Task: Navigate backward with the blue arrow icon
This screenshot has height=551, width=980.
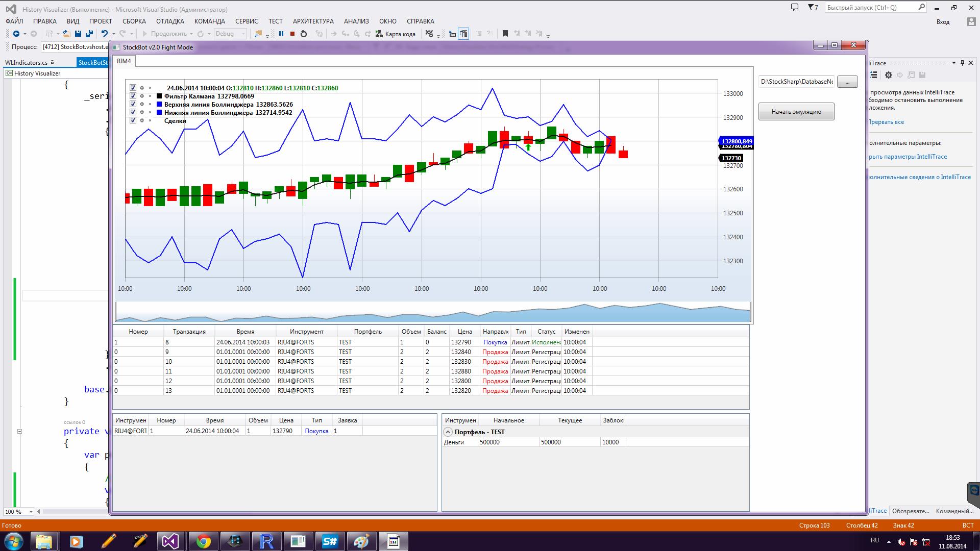Action: click(x=16, y=34)
